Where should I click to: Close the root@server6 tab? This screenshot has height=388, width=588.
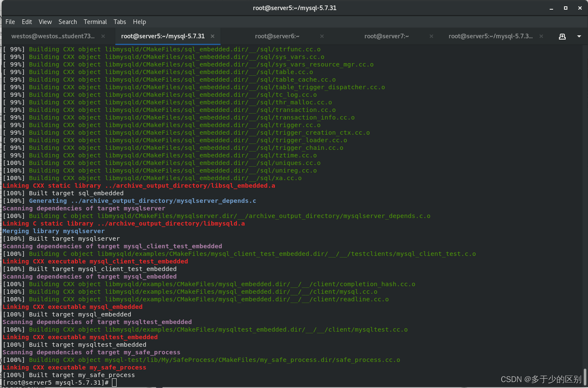[322, 36]
